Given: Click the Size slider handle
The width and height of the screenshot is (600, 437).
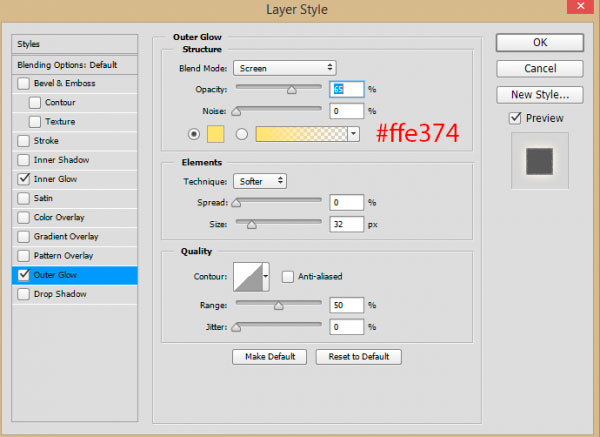Looking at the screenshot, I should click(251, 225).
